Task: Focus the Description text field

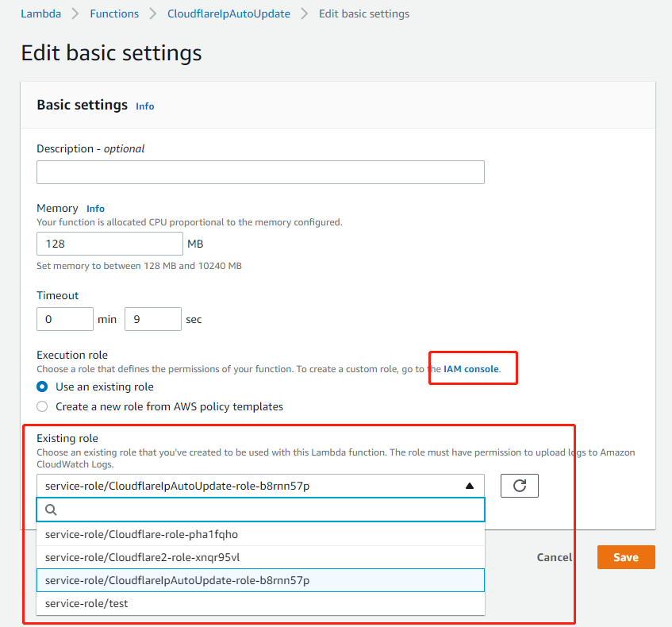Action: click(260, 172)
